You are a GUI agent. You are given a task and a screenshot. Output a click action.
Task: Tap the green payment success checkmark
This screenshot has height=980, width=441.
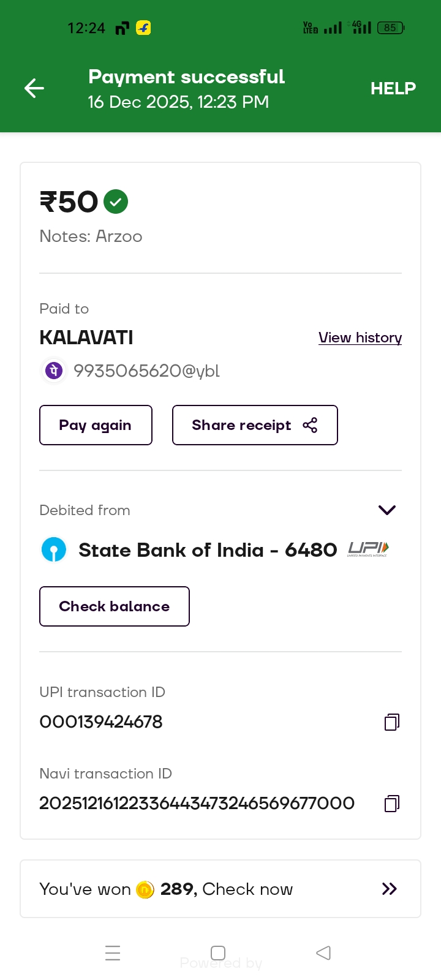(116, 202)
